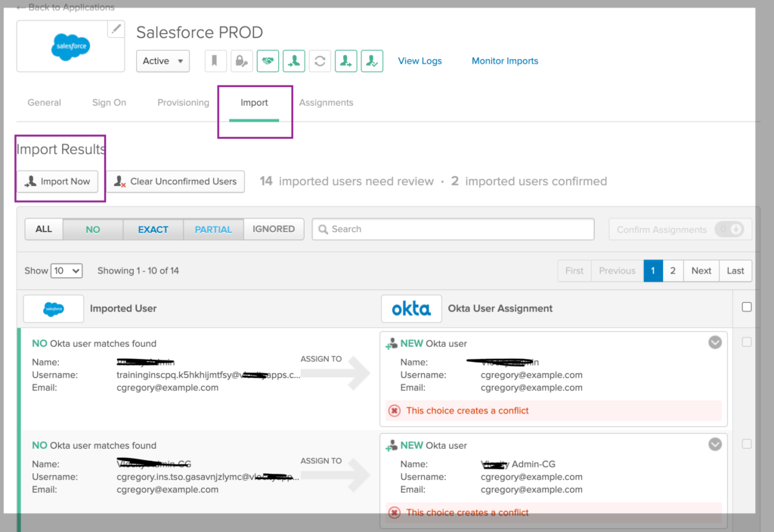Image resolution: width=774 pixels, height=532 pixels.
Task: Click the assign-user icon with arrow
Action: [x=293, y=60]
